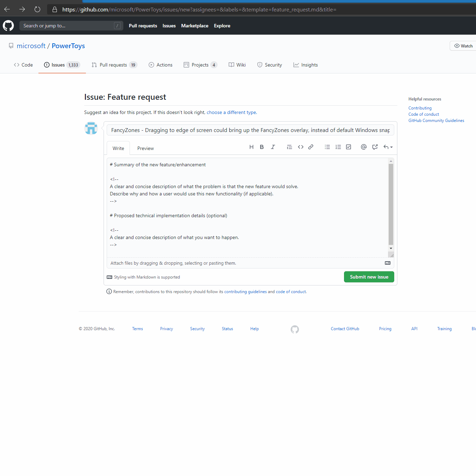Image resolution: width=476 pixels, height=476 pixels.
Task: Insert a quote block
Action: (290, 147)
